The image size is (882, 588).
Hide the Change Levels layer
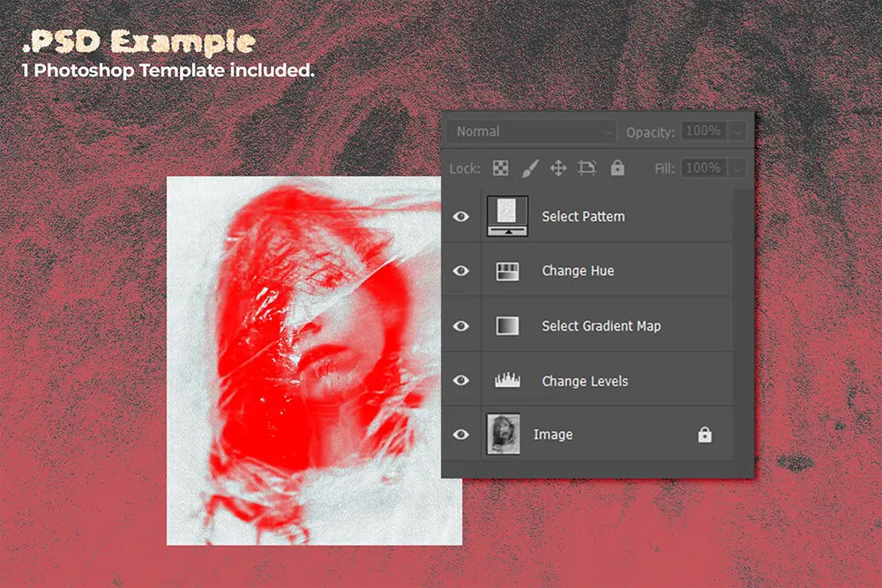tap(460, 381)
